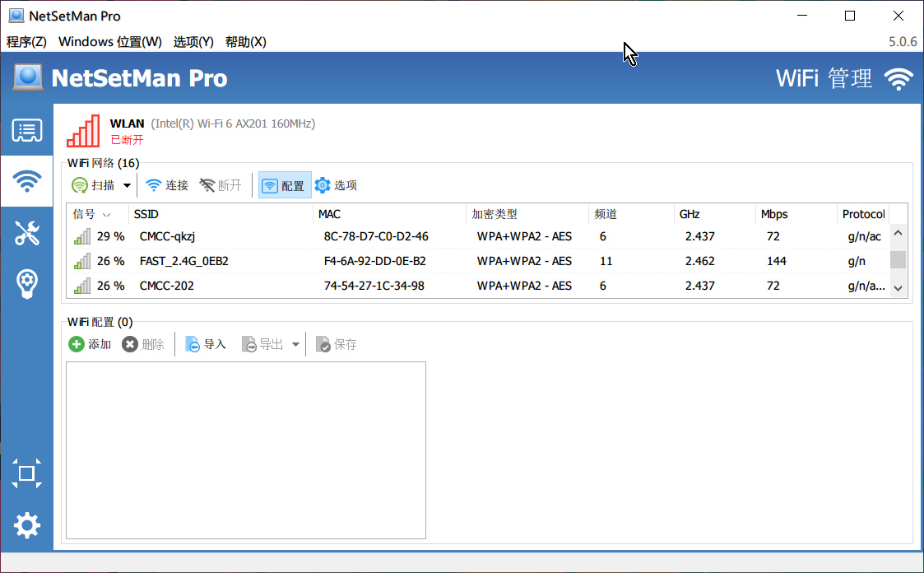The width and height of the screenshot is (924, 573).
Task: Click the WiFi 管理 header WiFi icon
Action: (x=898, y=79)
